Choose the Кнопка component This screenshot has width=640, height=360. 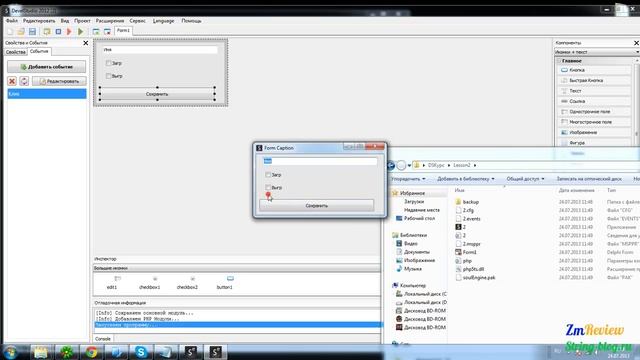(x=594, y=70)
